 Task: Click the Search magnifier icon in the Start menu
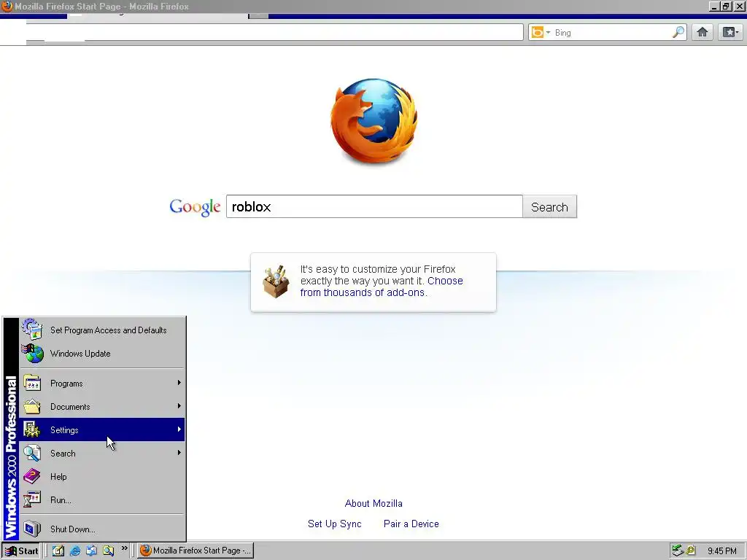pyautogui.click(x=32, y=454)
